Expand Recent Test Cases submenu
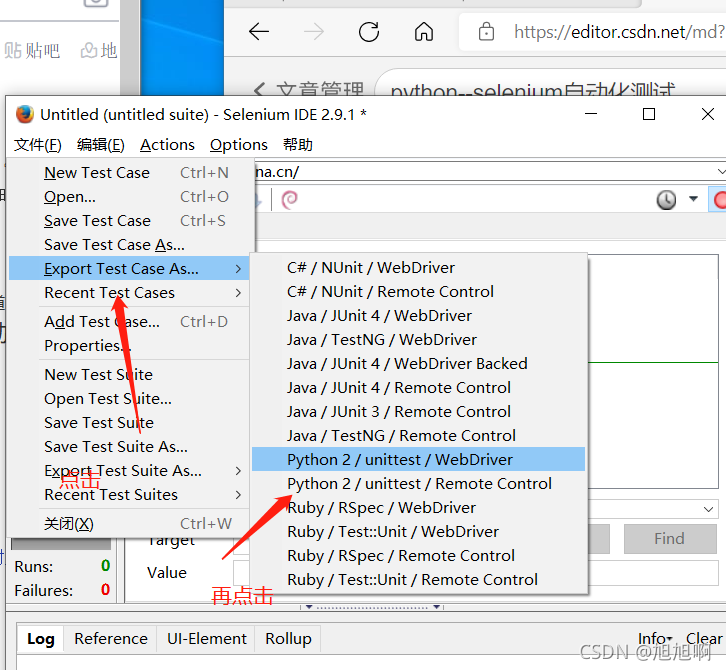726x670 pixels. click(129, 293)
